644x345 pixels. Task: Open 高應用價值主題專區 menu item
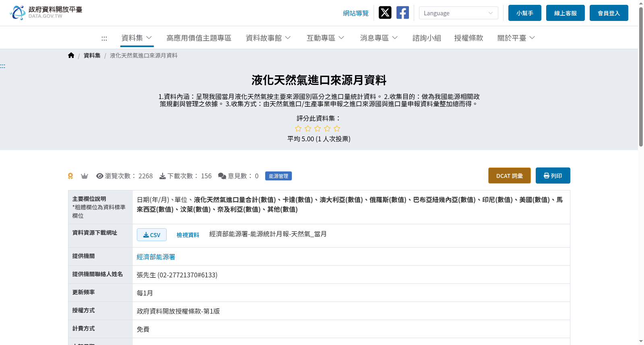click(x=199, y=38)
